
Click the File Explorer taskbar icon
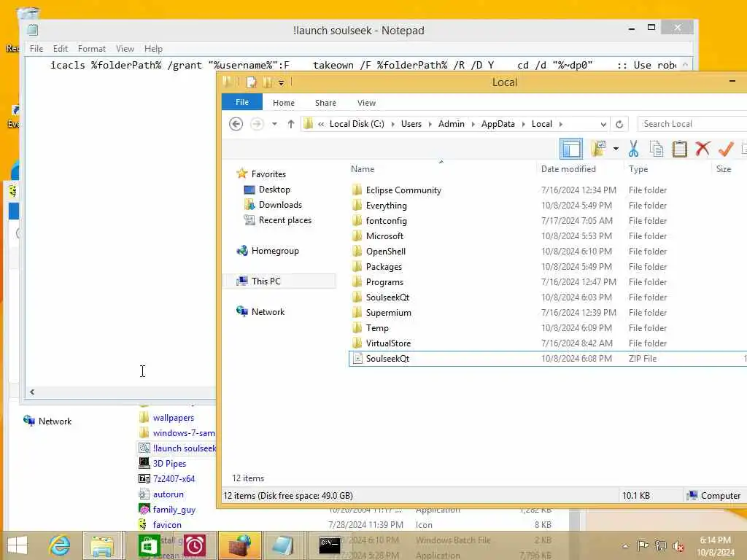[102, 545]
